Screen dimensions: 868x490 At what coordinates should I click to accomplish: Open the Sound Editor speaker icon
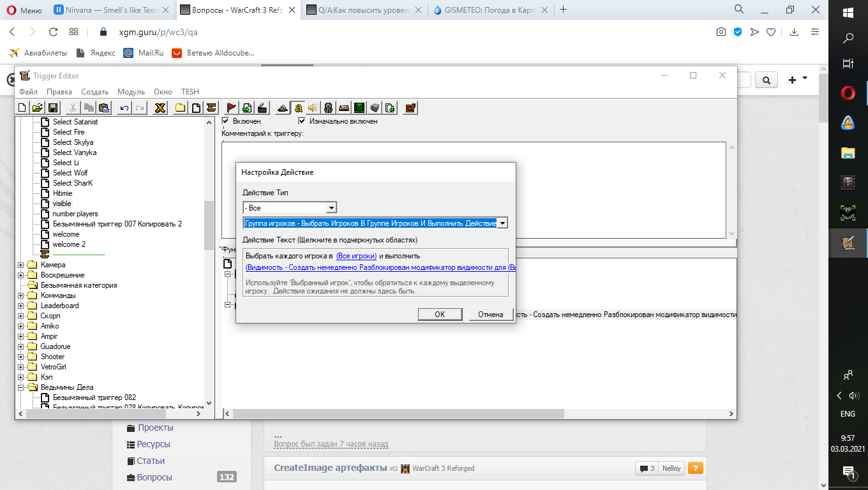(x=313, y=108)
